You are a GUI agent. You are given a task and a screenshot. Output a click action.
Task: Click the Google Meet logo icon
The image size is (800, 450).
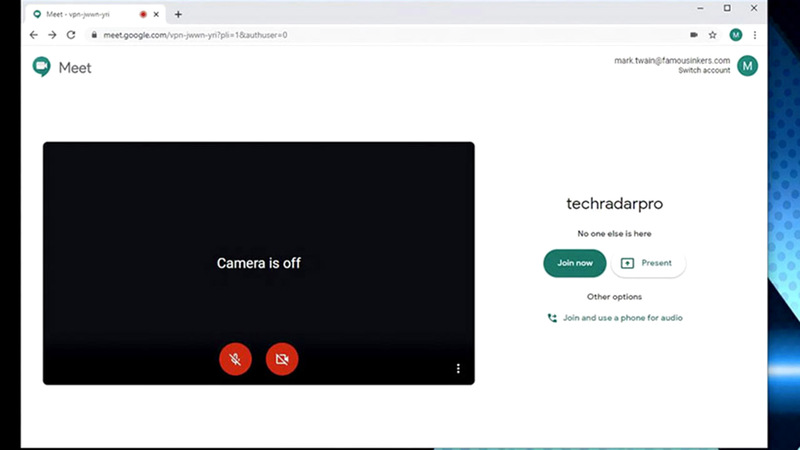point(42,67)
